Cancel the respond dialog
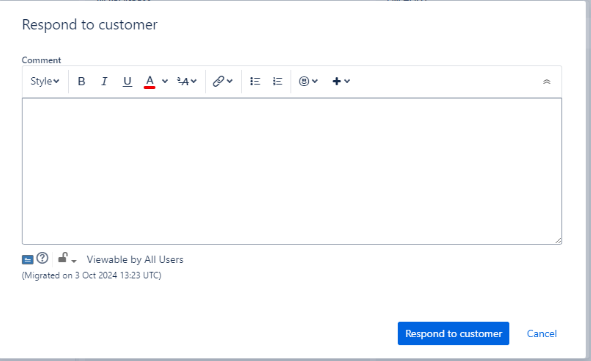Screen dimensions: 591x361 coord(542,333)
